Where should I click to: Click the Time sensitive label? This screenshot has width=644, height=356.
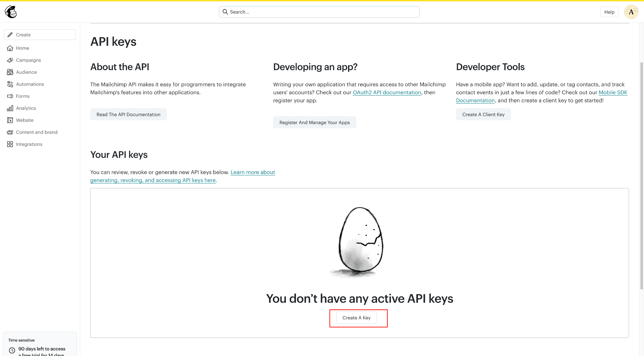21,340
